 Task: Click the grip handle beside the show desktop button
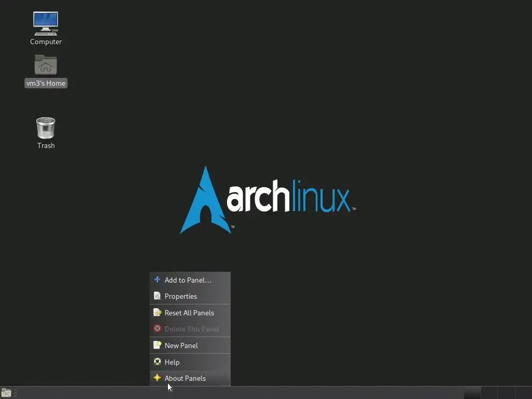click(16, 393)
